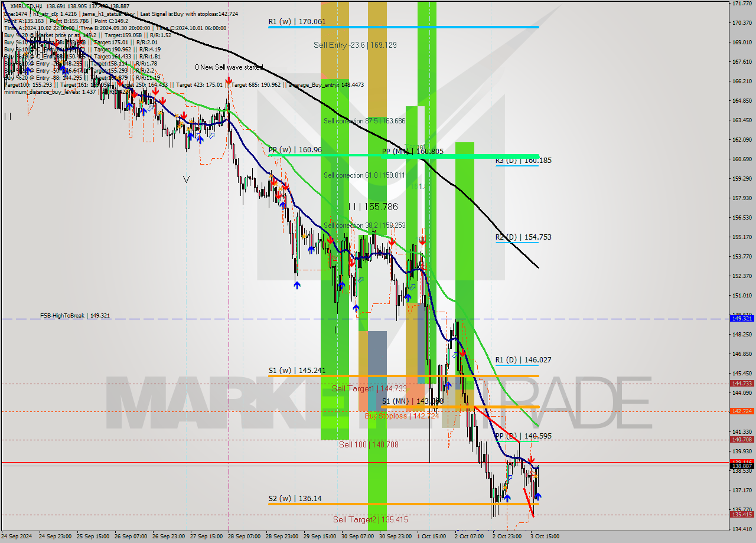Screen dimensions: 756x543
Task: Click the '28 Sep 07:00' time axis label
Action: 245,537
